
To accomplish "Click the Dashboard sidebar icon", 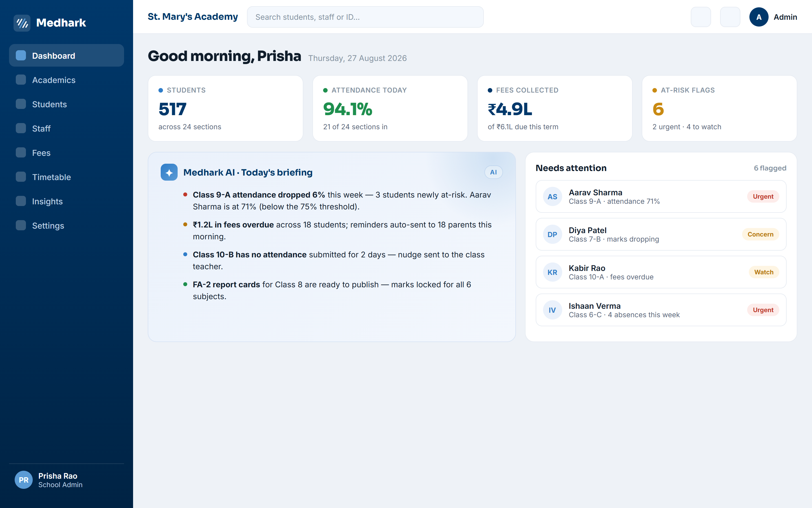I will click(x=21, y=55).
